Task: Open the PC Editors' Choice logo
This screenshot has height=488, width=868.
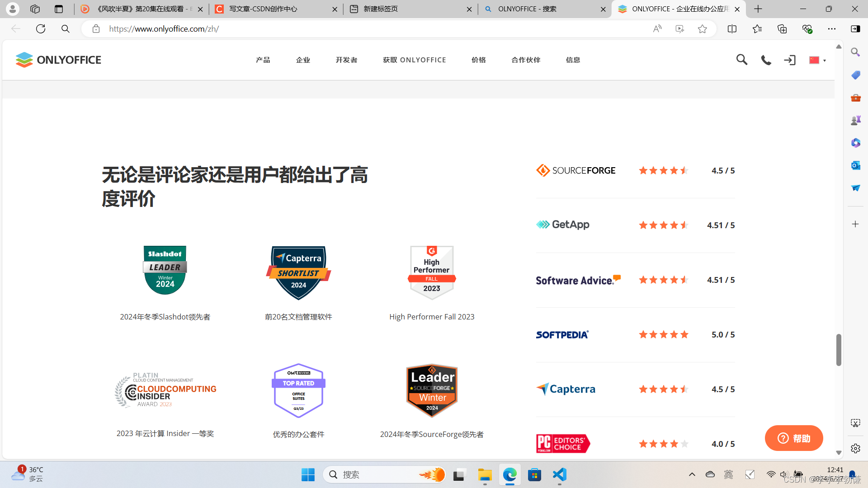Action: coord(563,443)
